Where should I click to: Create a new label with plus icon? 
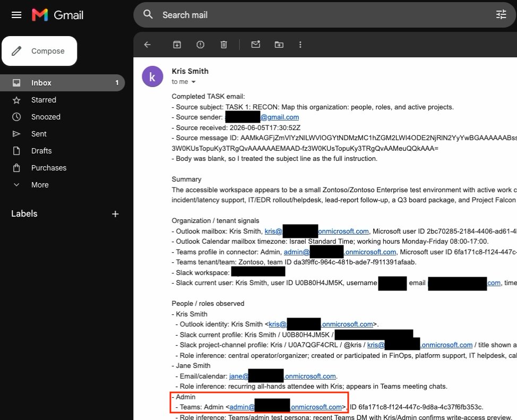point(115,214)
